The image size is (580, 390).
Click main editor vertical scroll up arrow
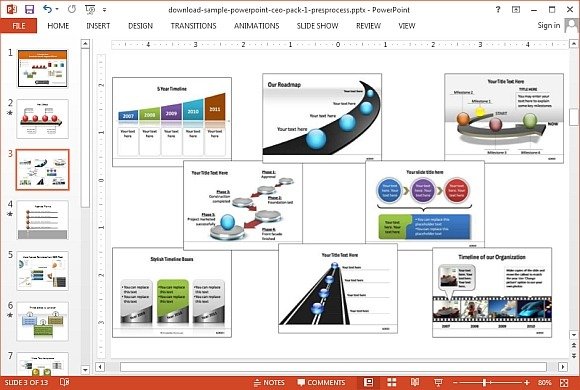[574, 44]
